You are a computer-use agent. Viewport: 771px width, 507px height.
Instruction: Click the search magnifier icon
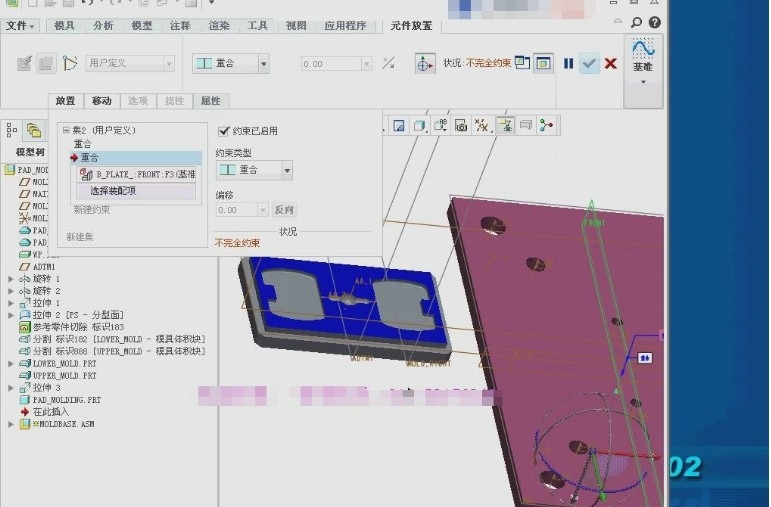[636, 22]
